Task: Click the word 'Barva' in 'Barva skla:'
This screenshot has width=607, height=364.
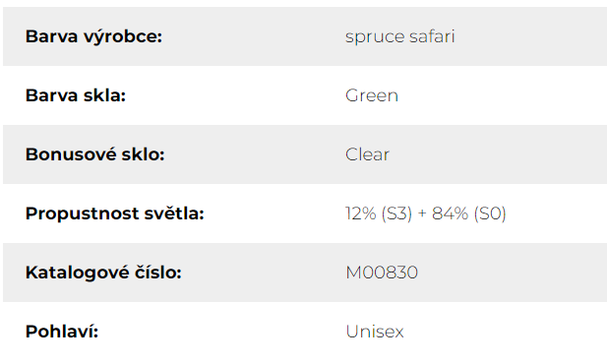Action: (51, 95)
